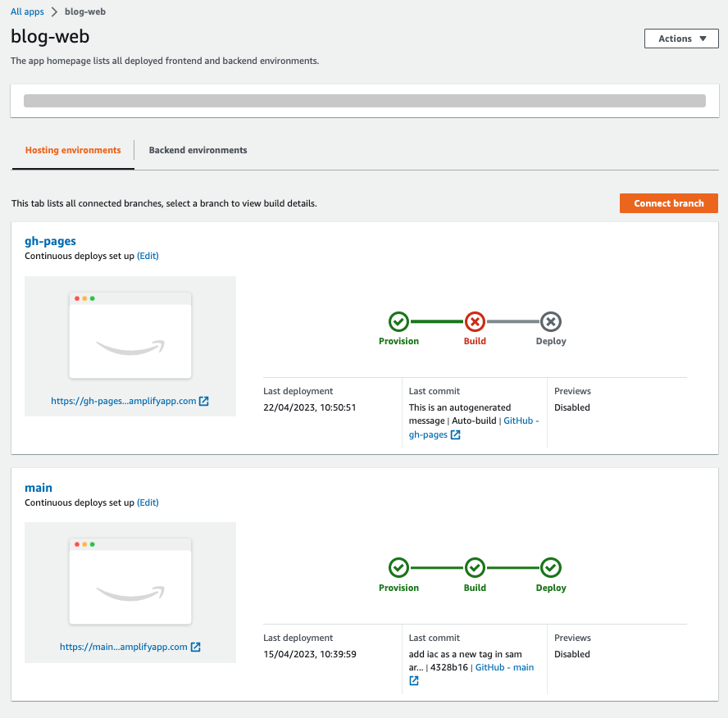
Task: Switch to Backend environments tab
Action: (198, 150)
